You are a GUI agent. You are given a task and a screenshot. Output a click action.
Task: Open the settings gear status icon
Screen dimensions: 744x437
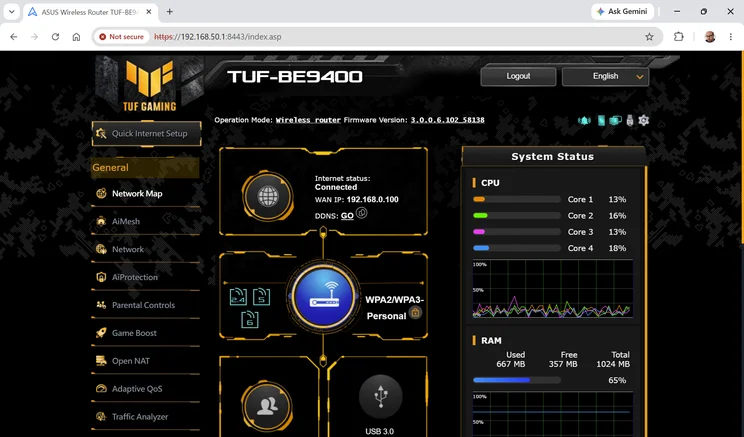pyautogui.click(x=643, y=121)
